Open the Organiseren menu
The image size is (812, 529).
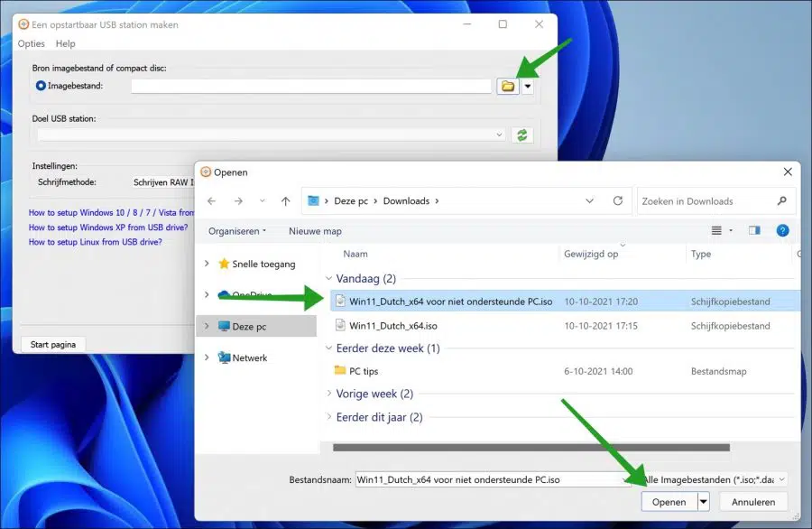[236, 231]
